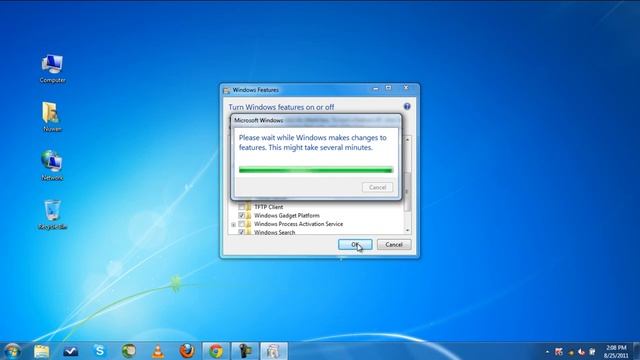Viewport: 640px width, 360px height.
Task: Click the red and white tray icon
Action: (581, 351)
